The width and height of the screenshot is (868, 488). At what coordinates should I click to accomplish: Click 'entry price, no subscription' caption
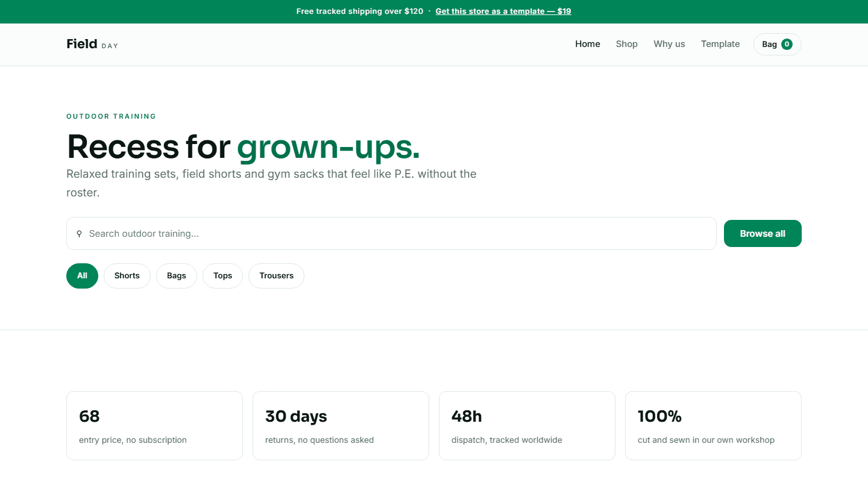click(133, 440)
